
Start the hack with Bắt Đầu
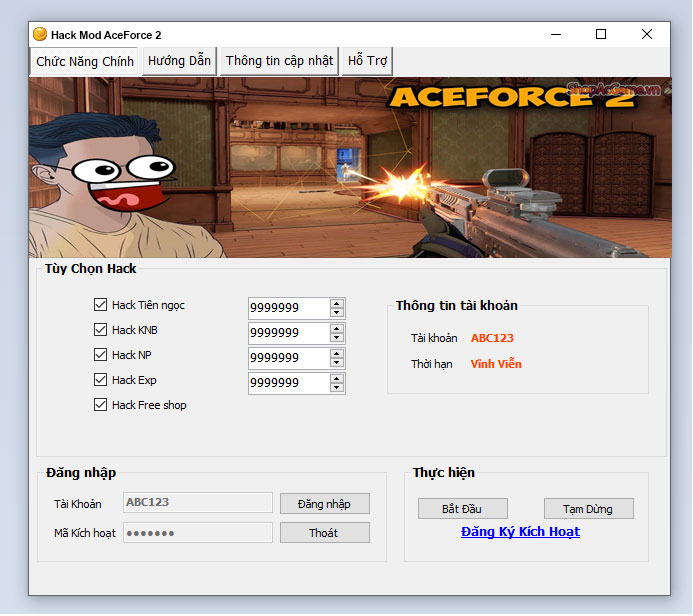463,509
